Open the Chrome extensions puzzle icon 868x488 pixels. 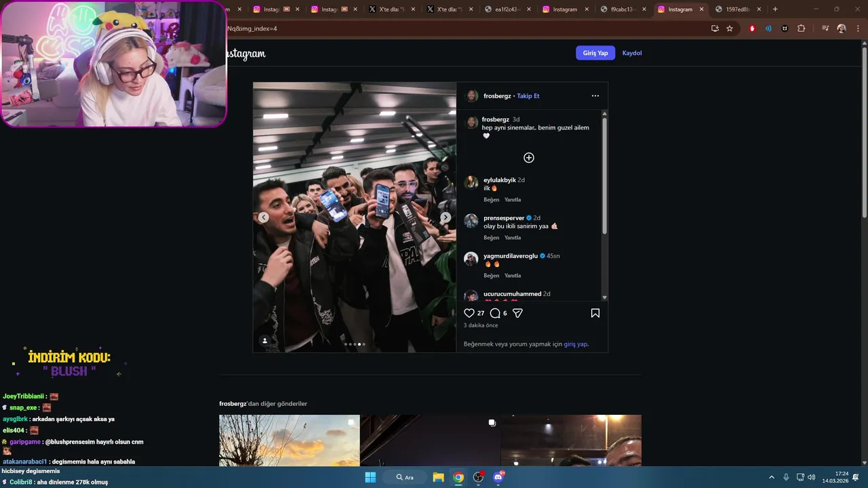(x=802, y=28)
